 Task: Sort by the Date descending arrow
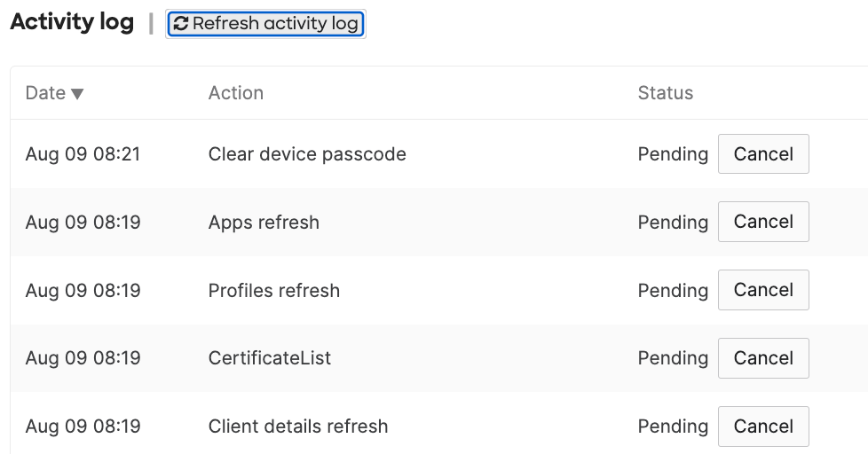tap(77, 94)
